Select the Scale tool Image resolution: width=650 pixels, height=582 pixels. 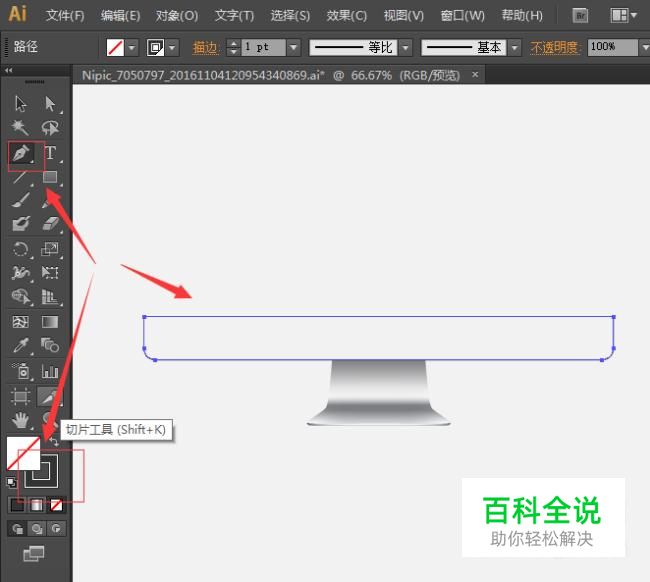(x=50, y=249)
